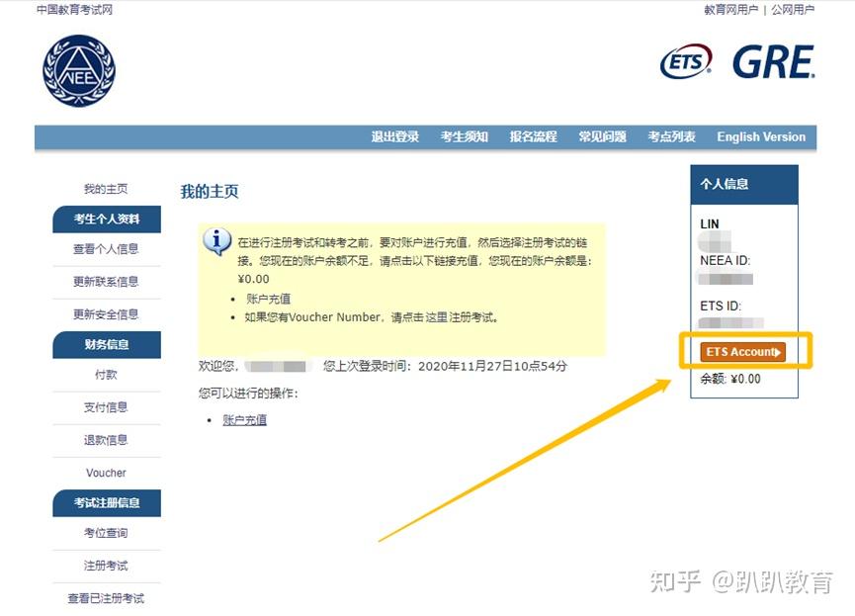Image resolution: width=855 pixels, height=616 pixels.
Task: Click 中国教育考试网 at the top left
Action: pos(72,11)
